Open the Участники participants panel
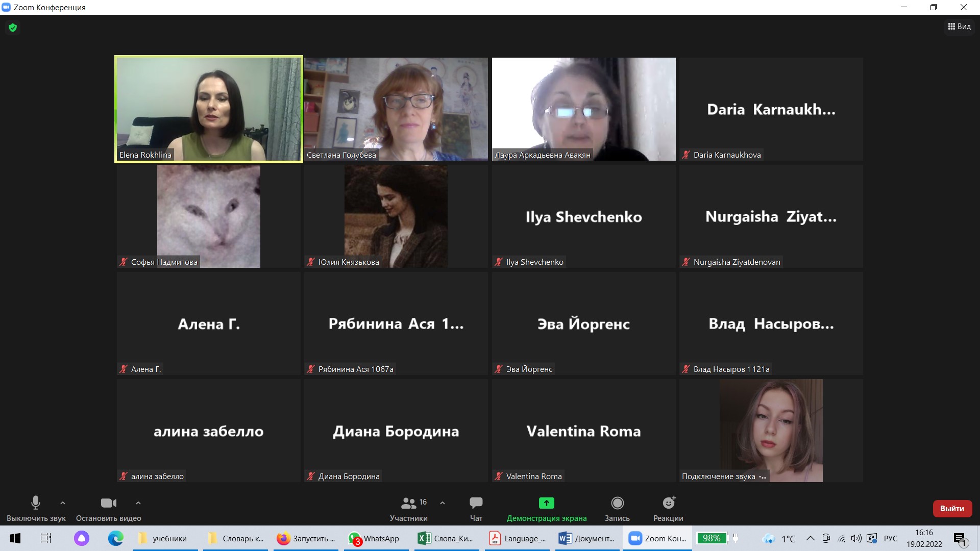 pos(409,509)
